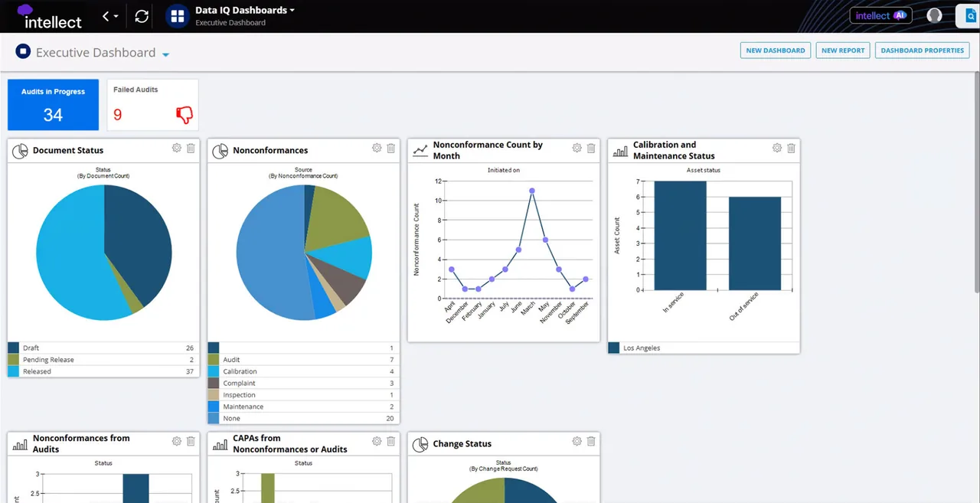Expand the Executive Dashboard title dropdown
Image resolution: width=980 pixels, height=503 pixels.
click(165, 54)
